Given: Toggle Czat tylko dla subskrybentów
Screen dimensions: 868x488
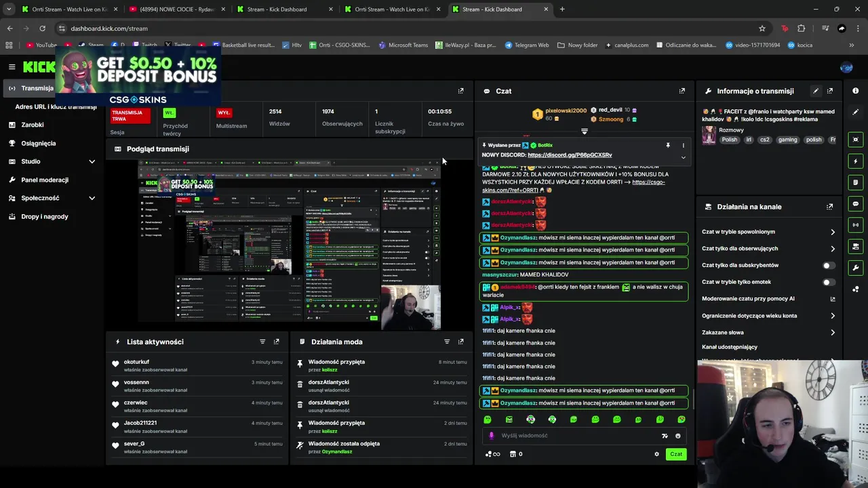Looking at the screenshot, I should coord(829,266).
